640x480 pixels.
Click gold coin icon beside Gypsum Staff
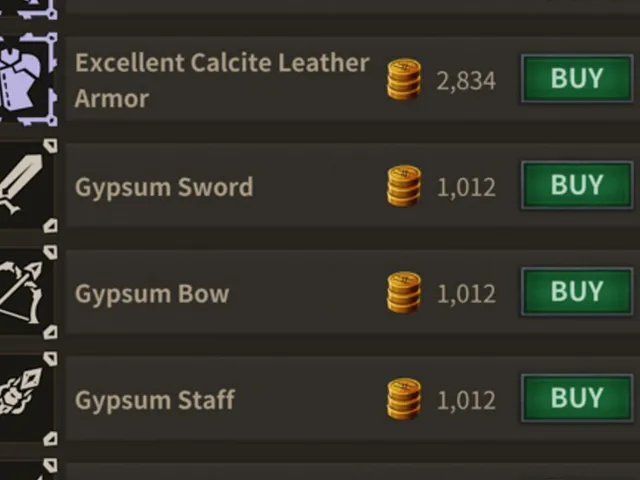tap(404, 399)
